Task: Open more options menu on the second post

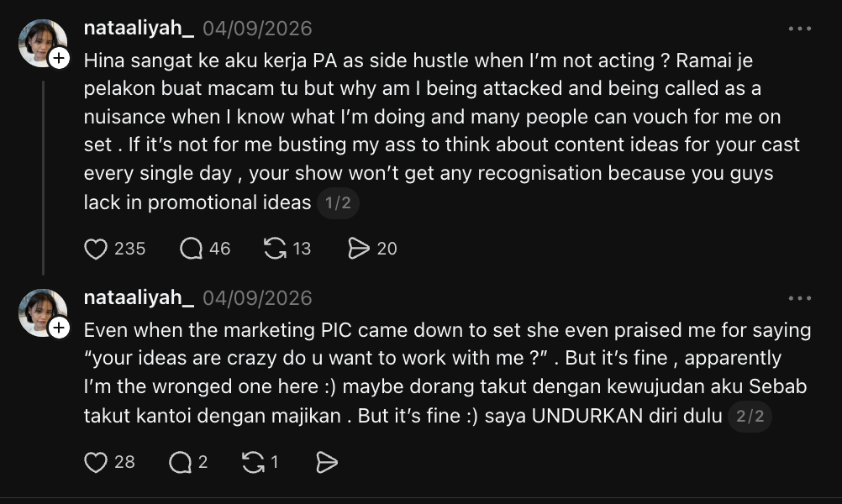Action: click(x=800, y=298)
